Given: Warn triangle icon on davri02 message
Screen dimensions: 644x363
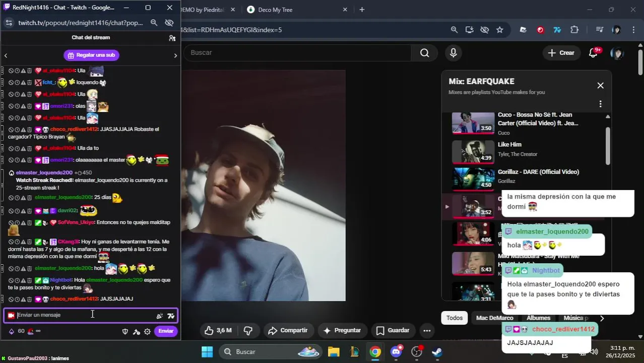Looking at the screenshot, I should point(23,211).
